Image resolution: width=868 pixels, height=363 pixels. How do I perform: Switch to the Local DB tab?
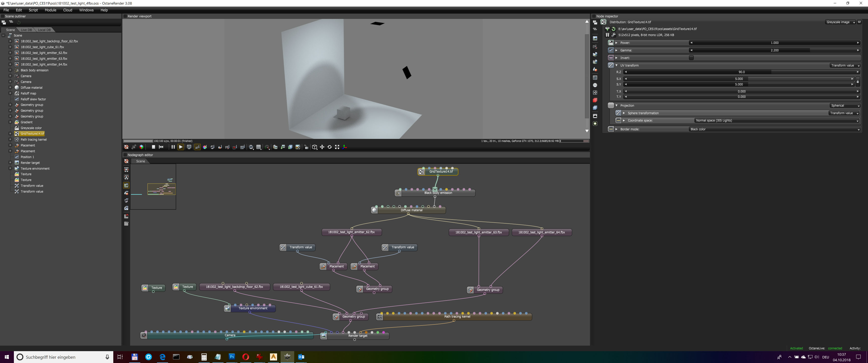[44, 30]
